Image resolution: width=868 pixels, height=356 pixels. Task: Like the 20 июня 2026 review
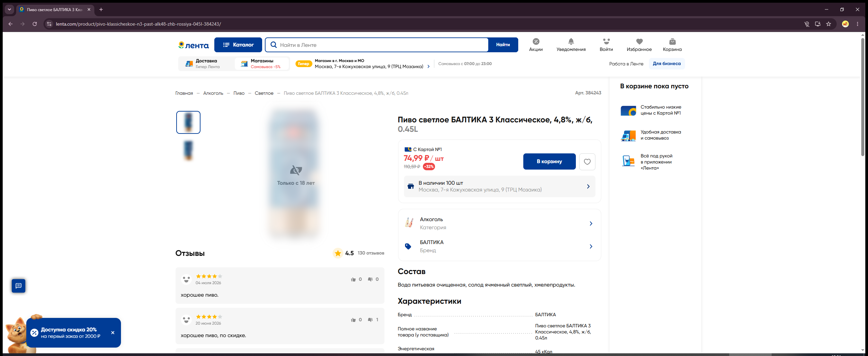[353, 320]
